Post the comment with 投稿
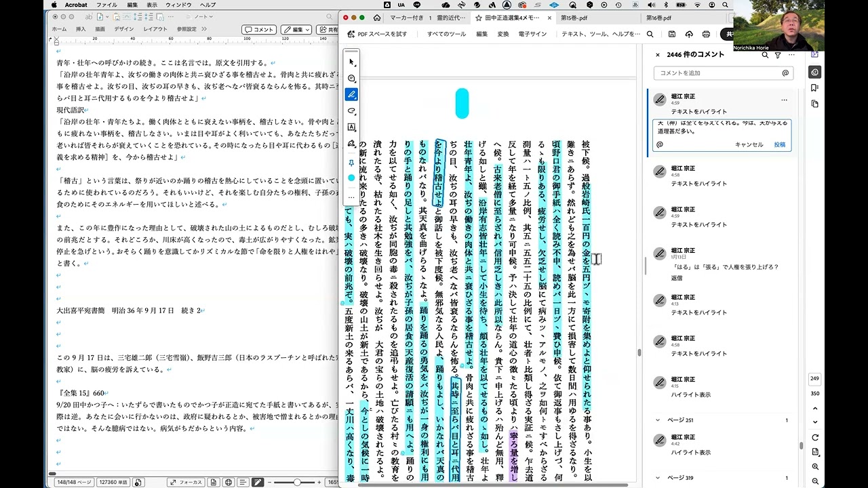The width and height of the screenshot is (868, 488). tap(779, 144)
